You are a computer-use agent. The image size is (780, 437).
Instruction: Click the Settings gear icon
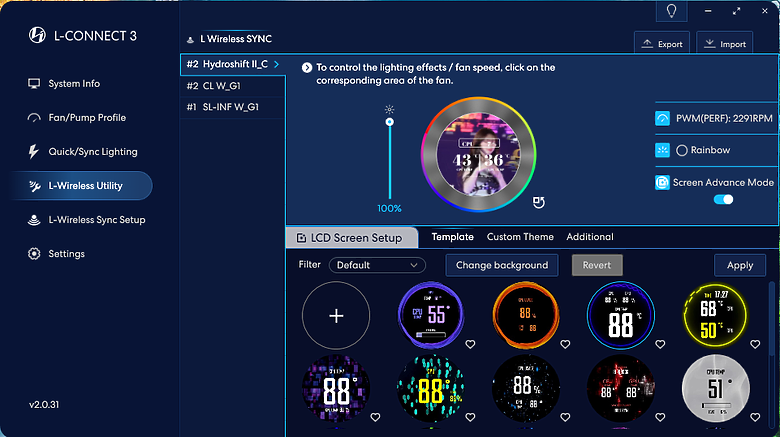pos(34,253)
